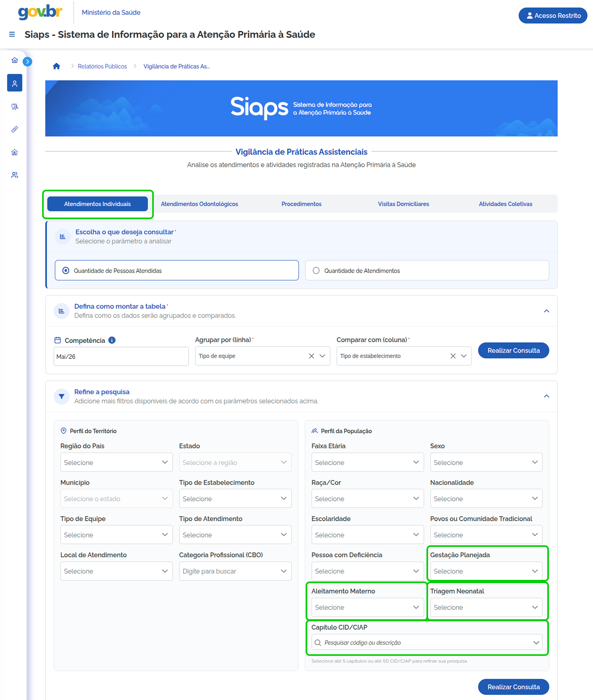Click Realizar Consulta beside Comparar com
This screenshot has height=700, width=593.
point(514,351)
